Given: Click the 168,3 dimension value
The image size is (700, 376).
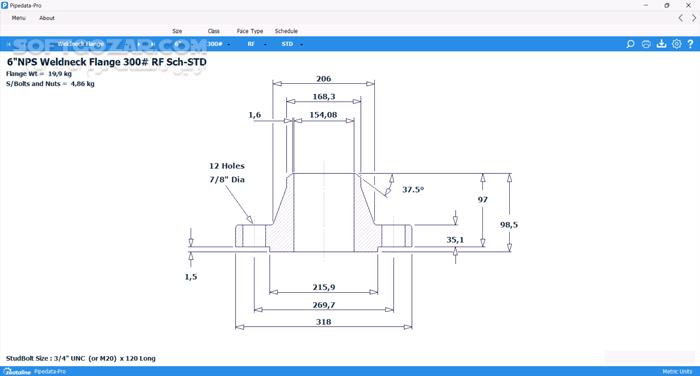Looking at the screenshot, I should point(324,96).
